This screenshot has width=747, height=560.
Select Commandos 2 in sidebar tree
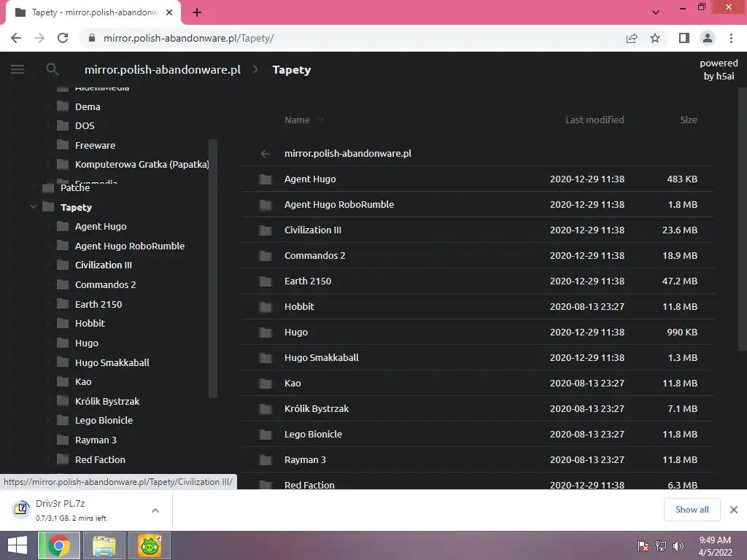(x=105, y=285)
